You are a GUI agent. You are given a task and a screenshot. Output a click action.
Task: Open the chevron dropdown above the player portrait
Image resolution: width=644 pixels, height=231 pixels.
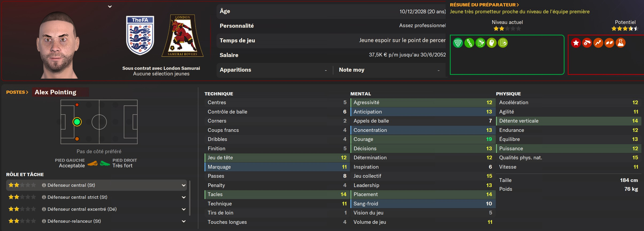110,6
